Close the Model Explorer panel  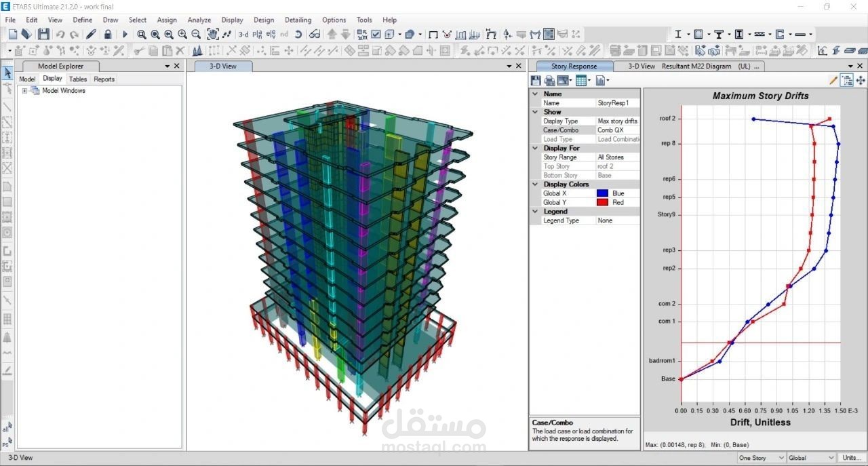(x=177, y=66)
